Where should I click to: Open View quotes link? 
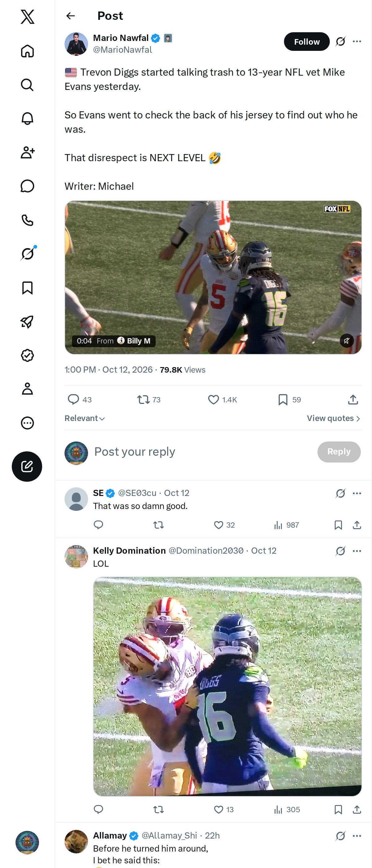[x=334, y=418]
